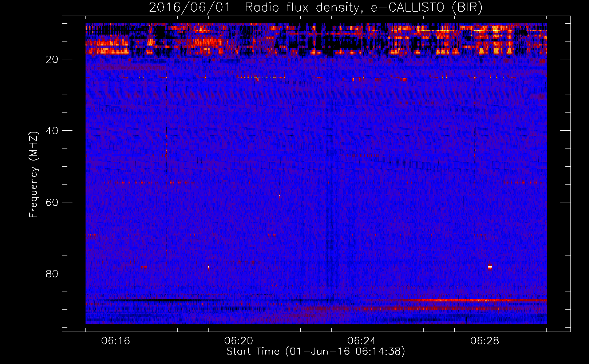Click the 20 frequency tick label

click(52, 59)
